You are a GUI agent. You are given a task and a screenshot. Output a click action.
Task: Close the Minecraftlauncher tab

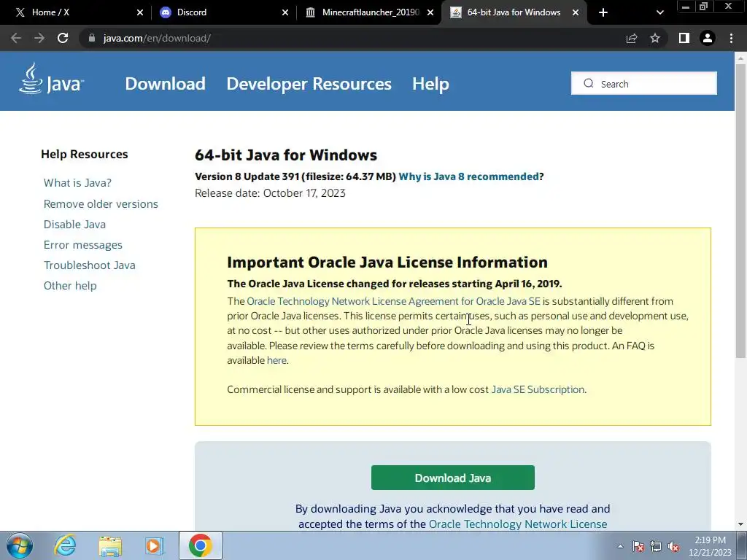click(x=430, y=12)
